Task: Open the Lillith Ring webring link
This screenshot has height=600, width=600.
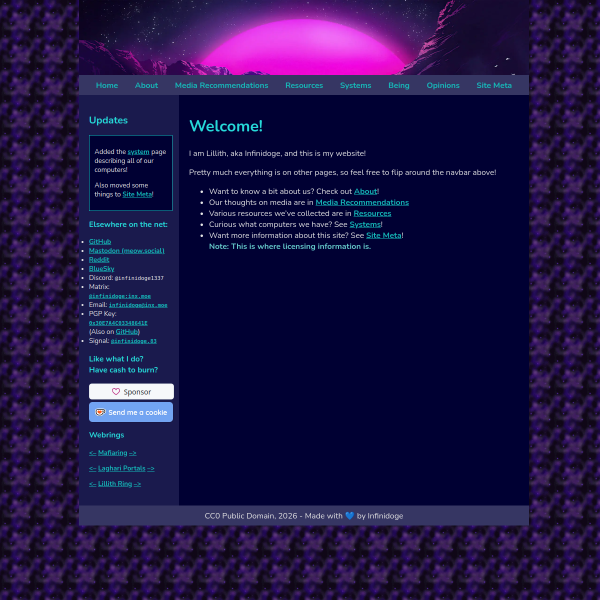Action: click(x=115, y=484)
